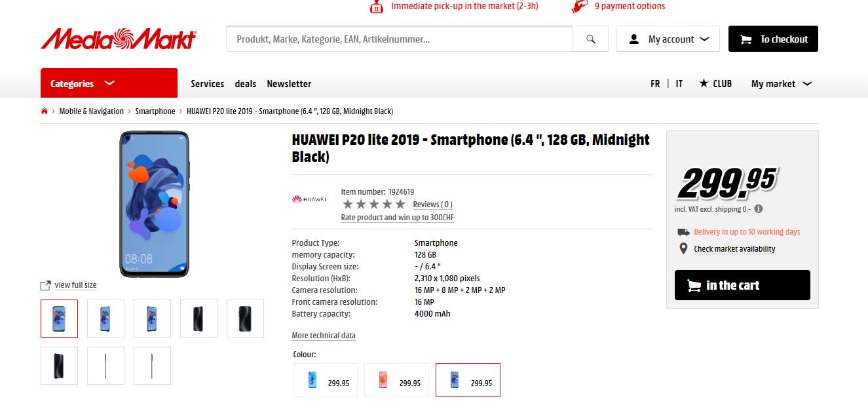Add product with in the cart button
The image size is (868, 409).
(x=742, y=285)
